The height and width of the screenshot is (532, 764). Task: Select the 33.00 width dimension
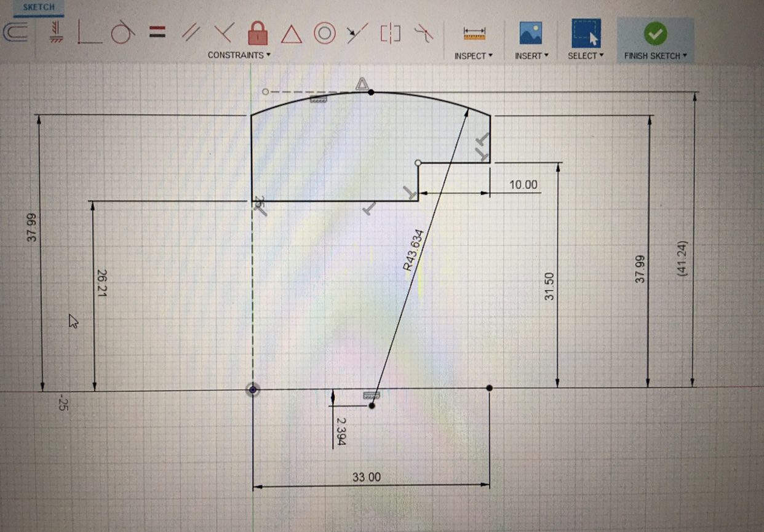(x=367, y=477)
